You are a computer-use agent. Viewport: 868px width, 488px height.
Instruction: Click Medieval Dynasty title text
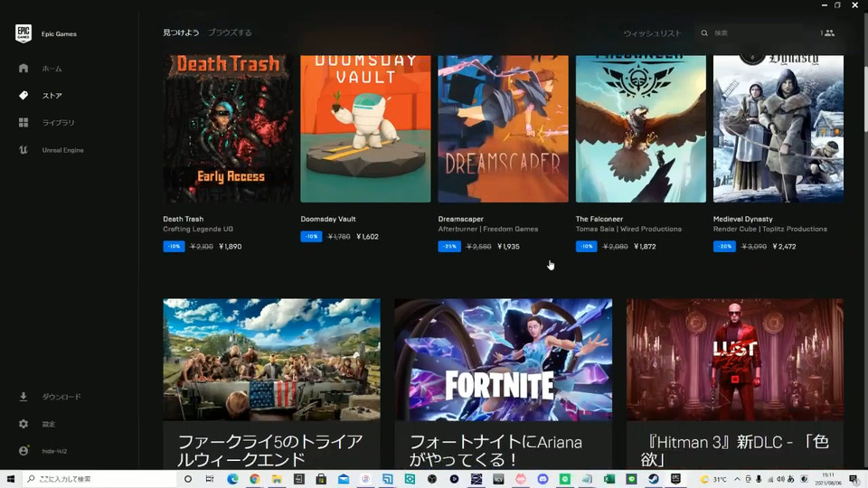click(x=743, y=219)
